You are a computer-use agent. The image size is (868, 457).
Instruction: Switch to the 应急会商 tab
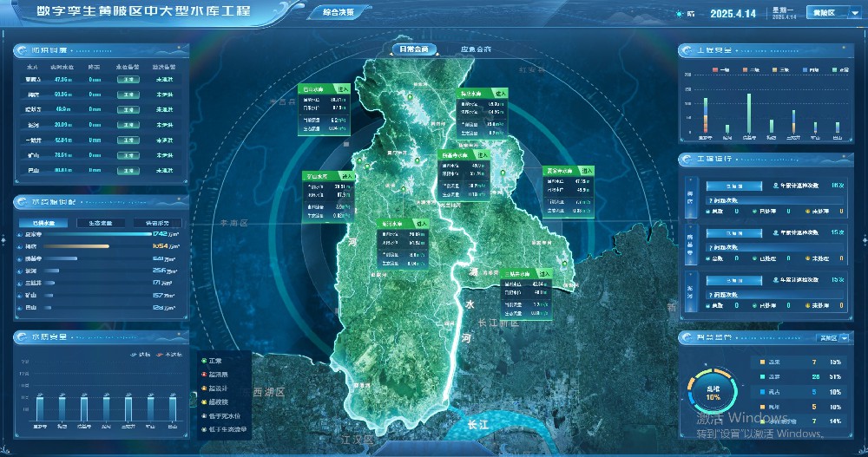(476, 49)
